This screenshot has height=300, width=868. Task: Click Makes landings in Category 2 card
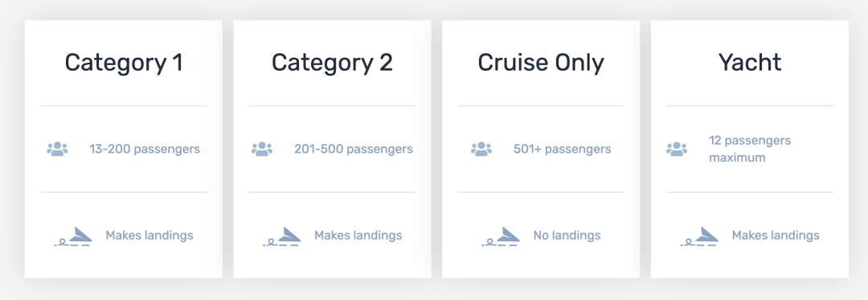coord(358,236)
